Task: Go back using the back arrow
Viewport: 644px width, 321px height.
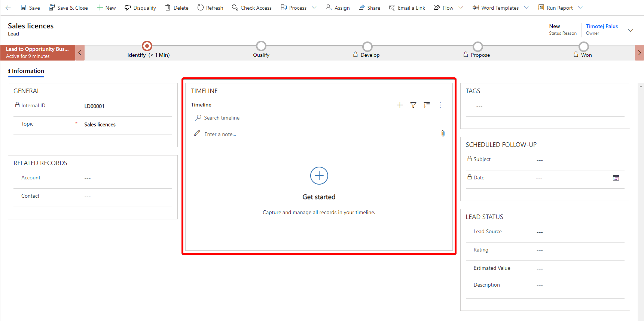Action: pyautogui.click(x=8, y=7)
